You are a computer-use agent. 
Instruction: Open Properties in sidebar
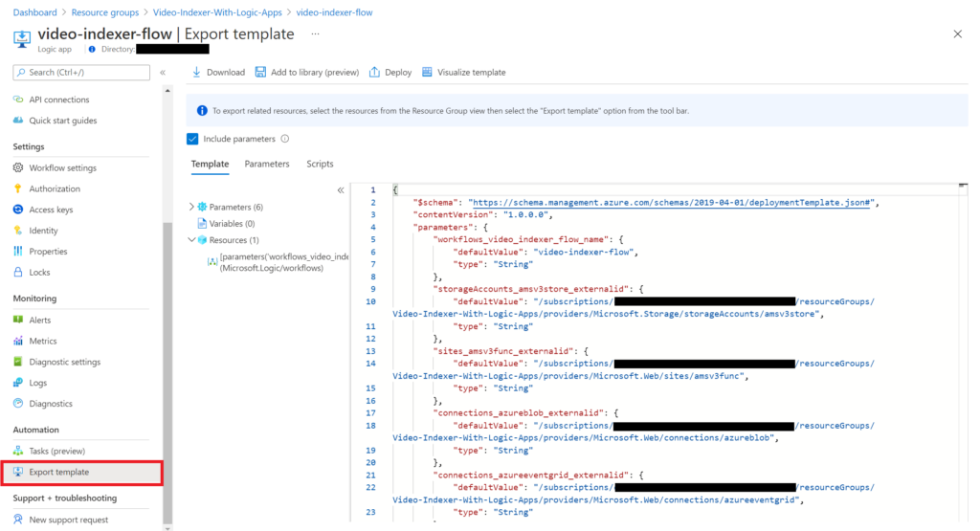tap(48, 251)
